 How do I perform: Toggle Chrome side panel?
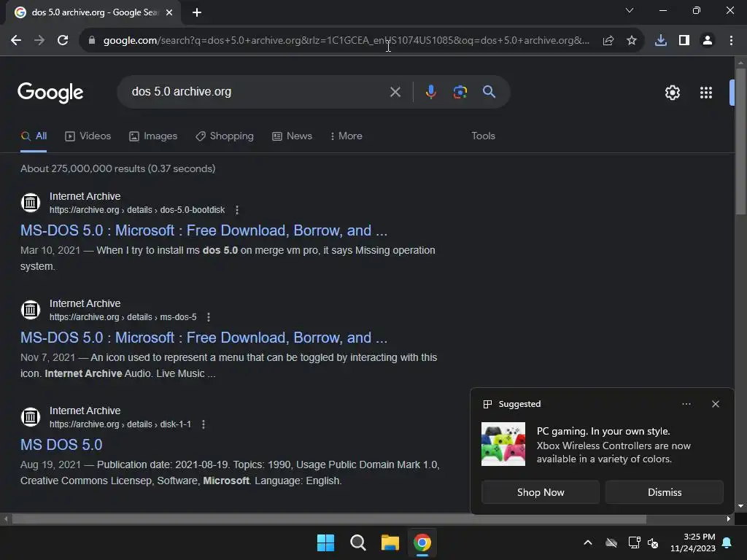click(684, 41)
